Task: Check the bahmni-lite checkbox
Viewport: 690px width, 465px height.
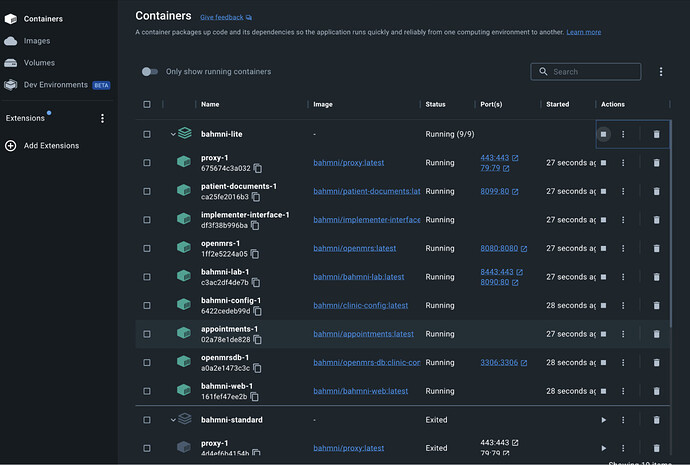Action: pos(147,134)
